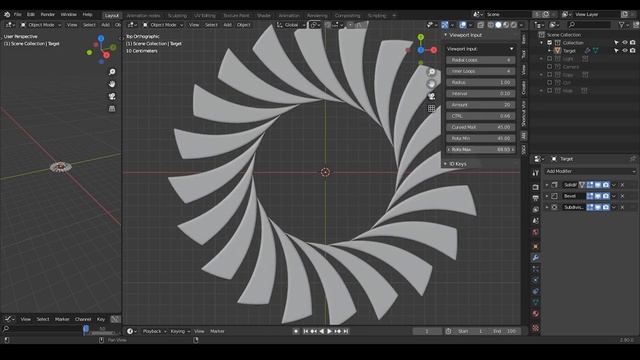Screen dimensions: 640x360
Task: Click zoom icon in User Perspective viewport
Action: pyautogui.click(x=112, y=72)
